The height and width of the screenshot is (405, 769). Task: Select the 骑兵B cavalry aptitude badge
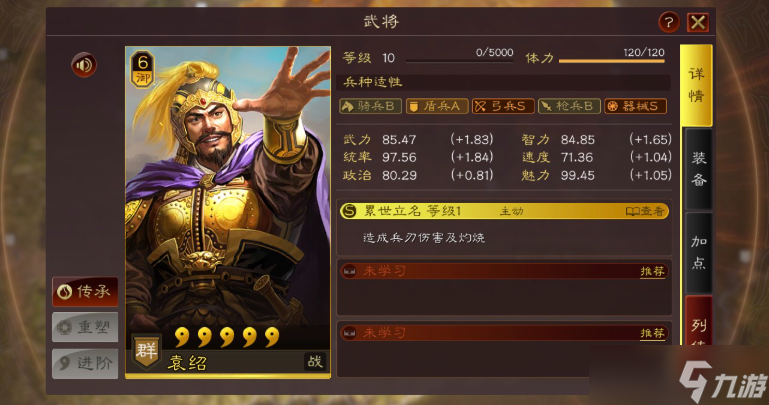(x=370, y=106)
